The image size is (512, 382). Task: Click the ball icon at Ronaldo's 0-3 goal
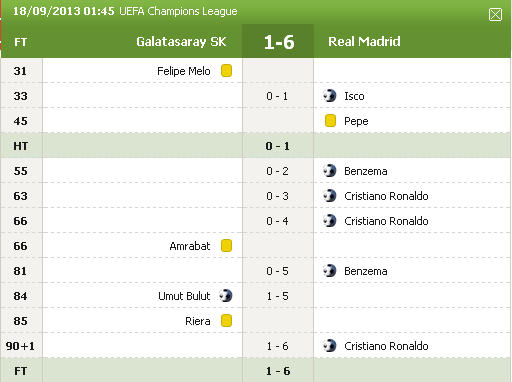[x=329, y=196]
